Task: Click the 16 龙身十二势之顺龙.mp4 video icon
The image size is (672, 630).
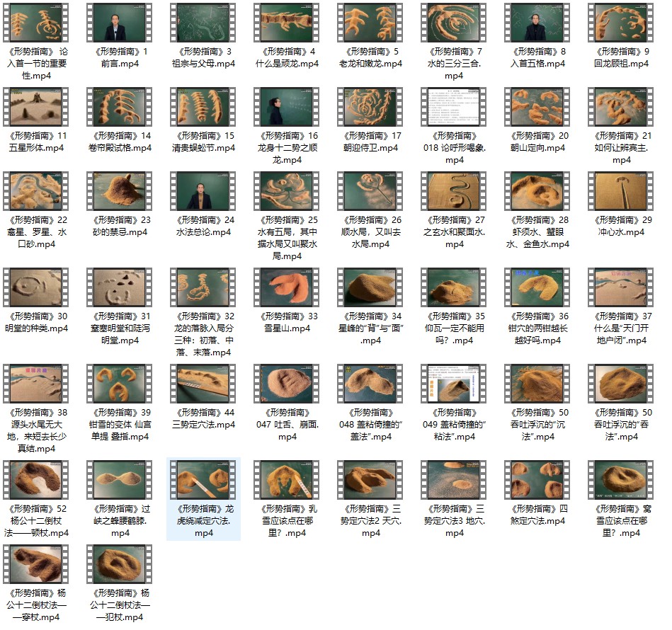Action: (x=287, y=107)
